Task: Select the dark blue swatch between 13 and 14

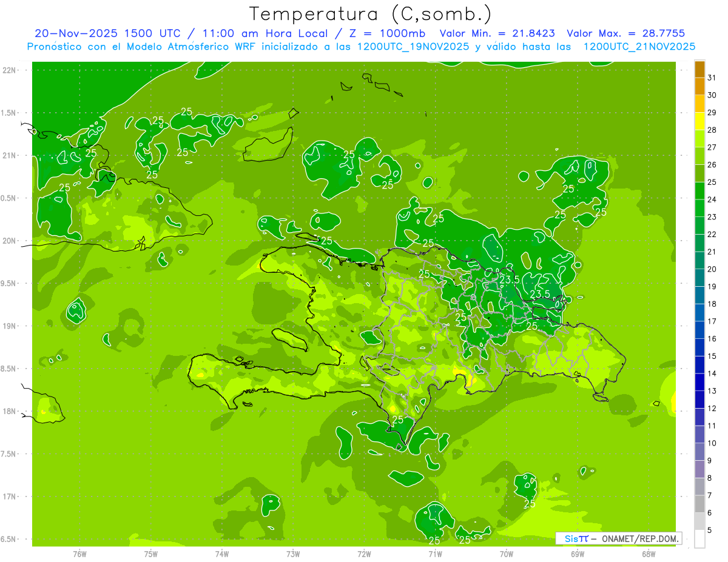Action: point(699,383)
